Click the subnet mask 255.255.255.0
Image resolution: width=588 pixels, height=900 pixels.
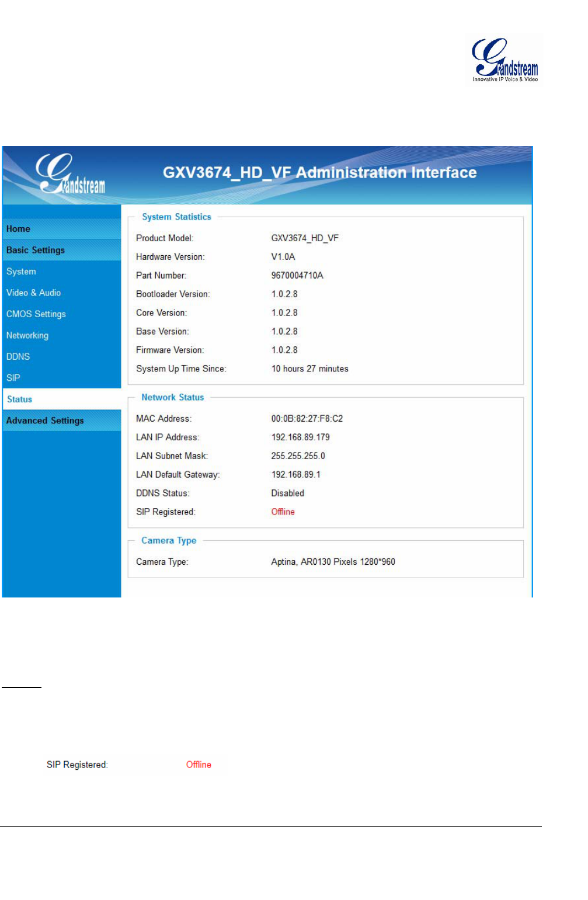298,456
